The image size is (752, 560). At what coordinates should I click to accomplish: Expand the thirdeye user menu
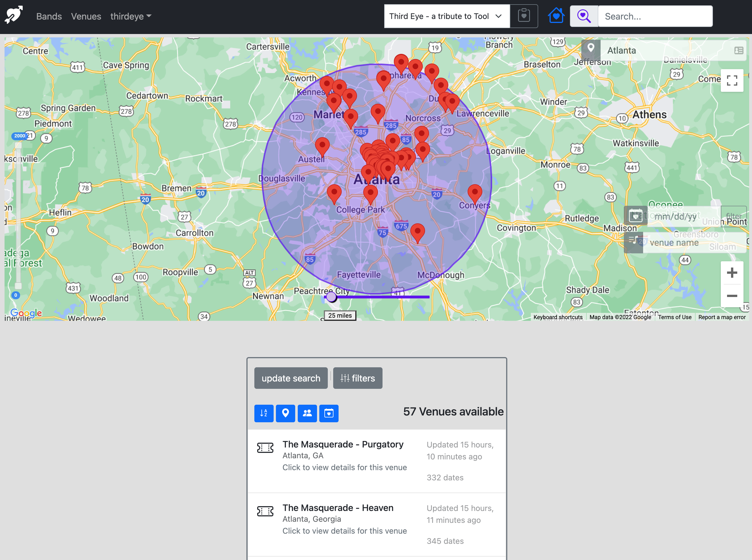(x=131, y=16)
